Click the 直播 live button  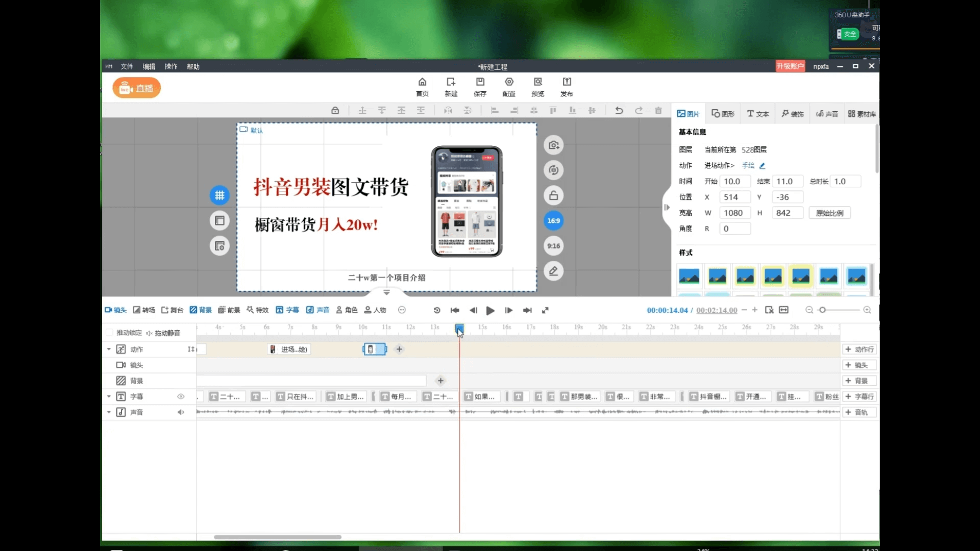coord(137,88)
